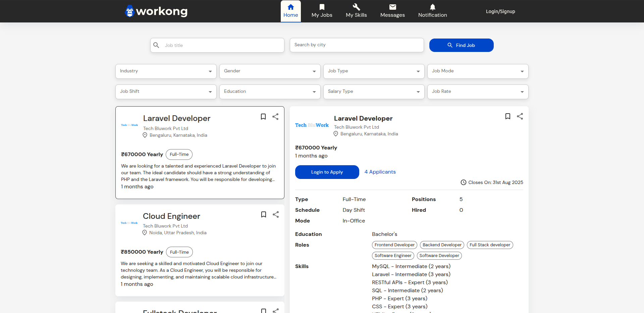Go to My Jobs tab

[x=322, y=11]
